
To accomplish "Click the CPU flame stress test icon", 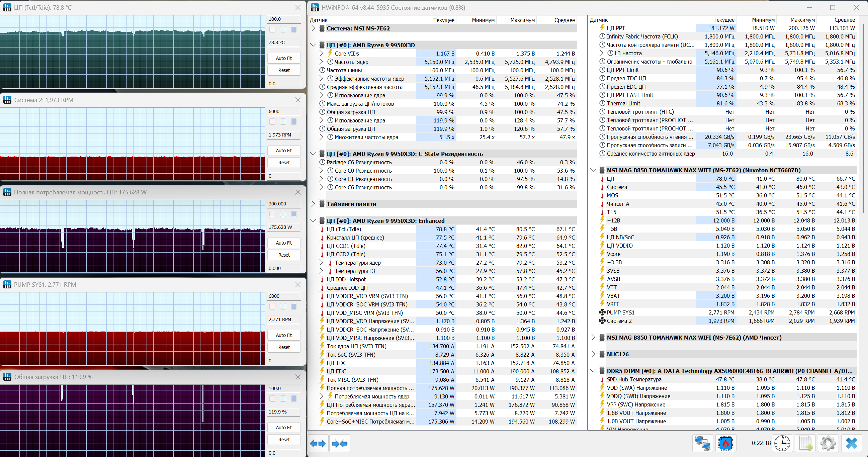I will [x=726, y=443].
